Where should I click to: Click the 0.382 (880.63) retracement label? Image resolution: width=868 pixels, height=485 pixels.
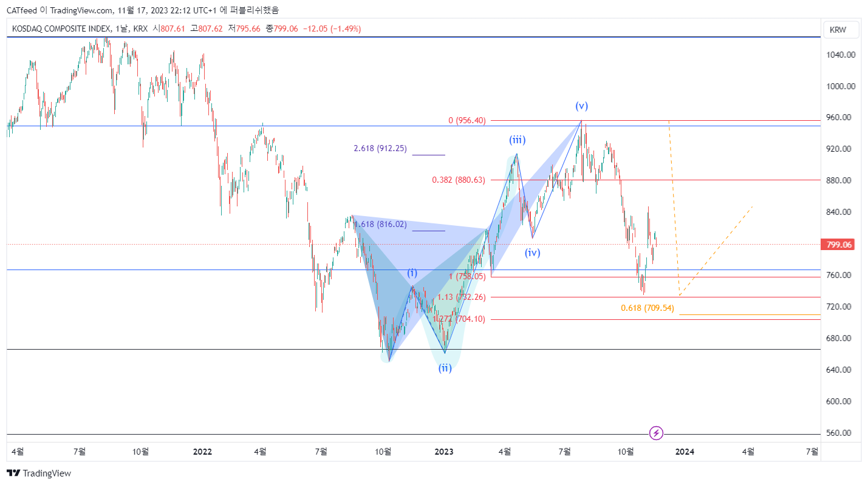tap(459, 180)
